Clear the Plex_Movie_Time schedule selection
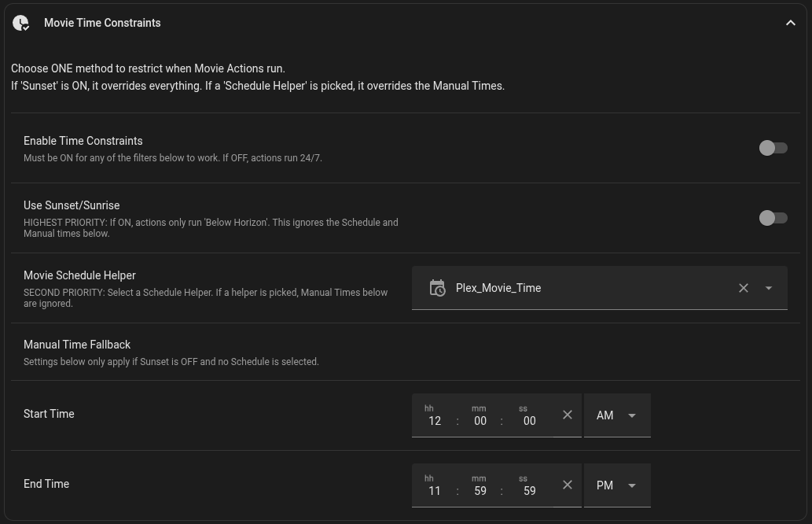The width and height of the screenshot is (812, 524). [743, 288]
